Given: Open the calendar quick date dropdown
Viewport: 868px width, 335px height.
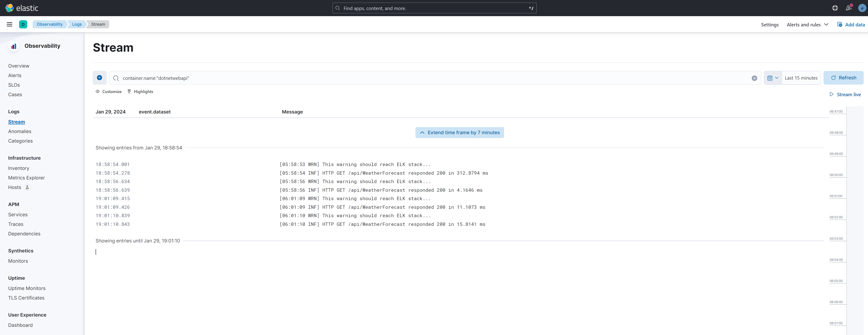Looking at the screenshot, I should click(x=773, y=78).
